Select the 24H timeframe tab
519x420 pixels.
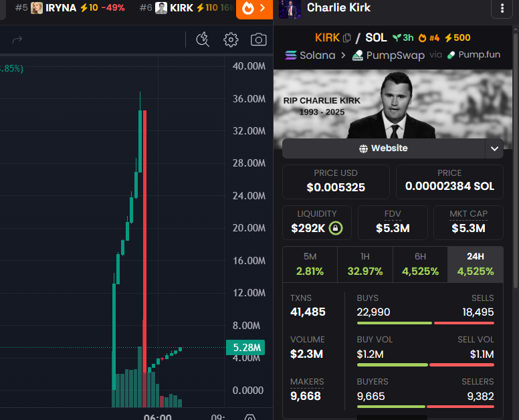point(476,265)
